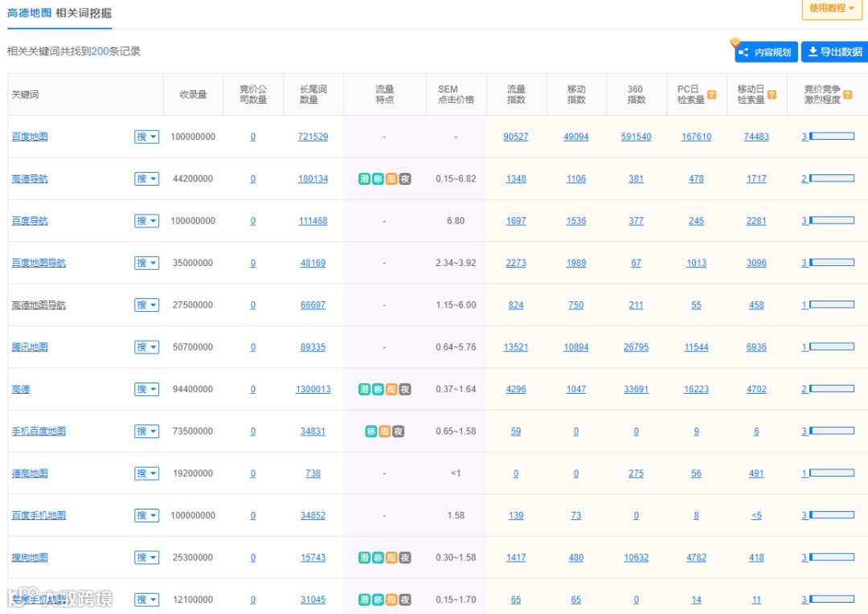This screenshot has height=614, width=868.
Task: Open PC search volume 167610 link
Action: point(696,137)
